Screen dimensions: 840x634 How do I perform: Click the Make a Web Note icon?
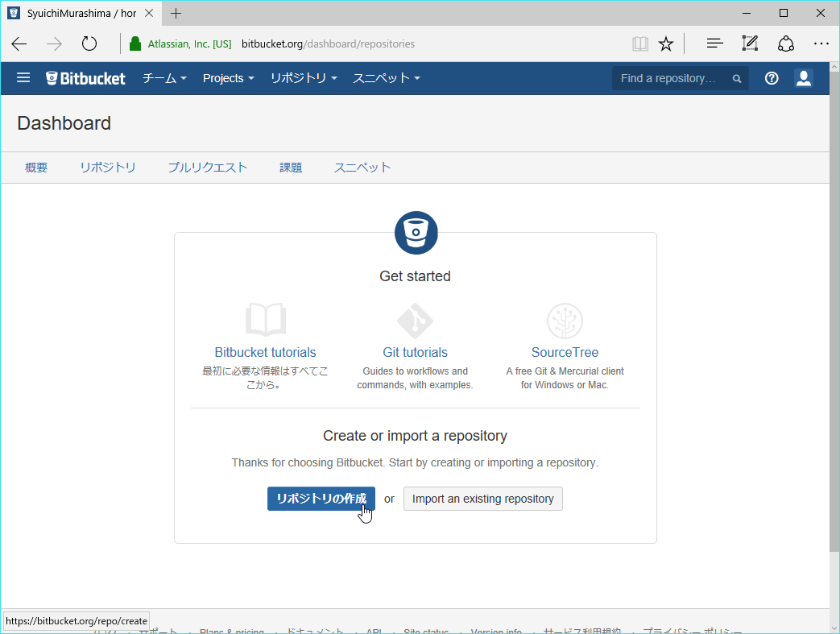click(x=750, y=44)
